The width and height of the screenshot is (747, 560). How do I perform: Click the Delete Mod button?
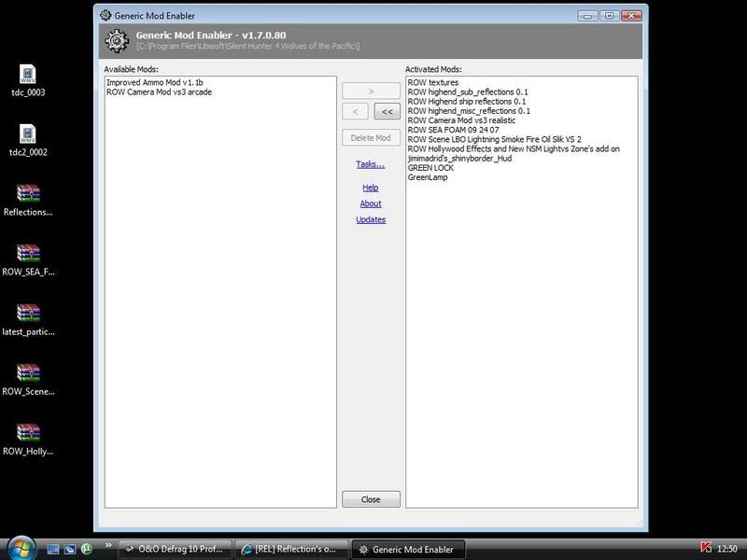tap(371, 137)
